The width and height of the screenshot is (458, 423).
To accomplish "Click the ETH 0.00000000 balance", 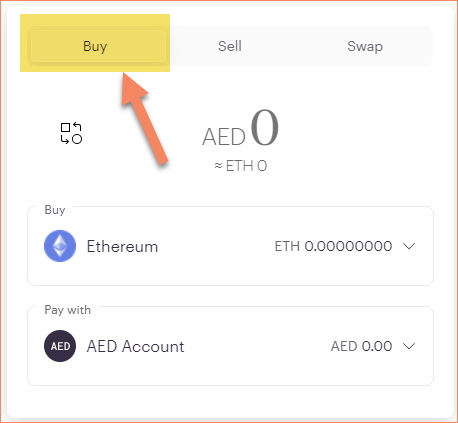I will point(333,246).
